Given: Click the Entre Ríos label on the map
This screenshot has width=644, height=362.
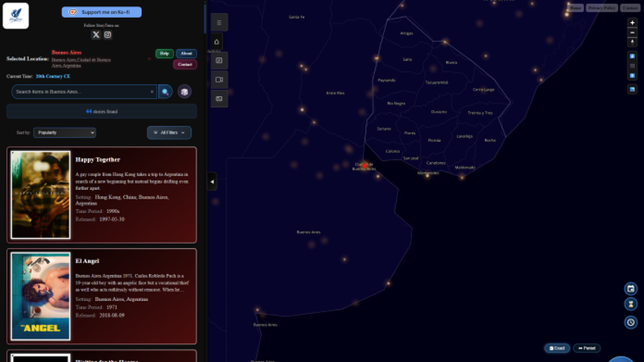Looking at the screenshot, I should (335, 93).
